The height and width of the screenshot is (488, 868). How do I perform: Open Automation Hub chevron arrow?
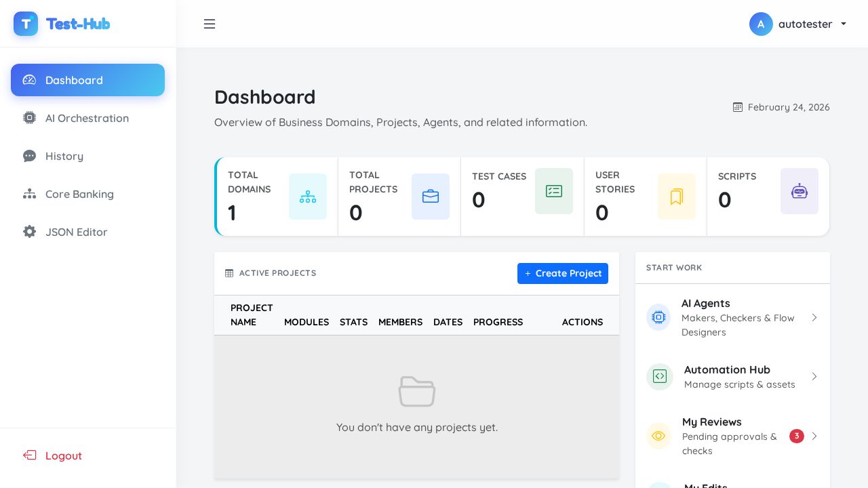814,376
